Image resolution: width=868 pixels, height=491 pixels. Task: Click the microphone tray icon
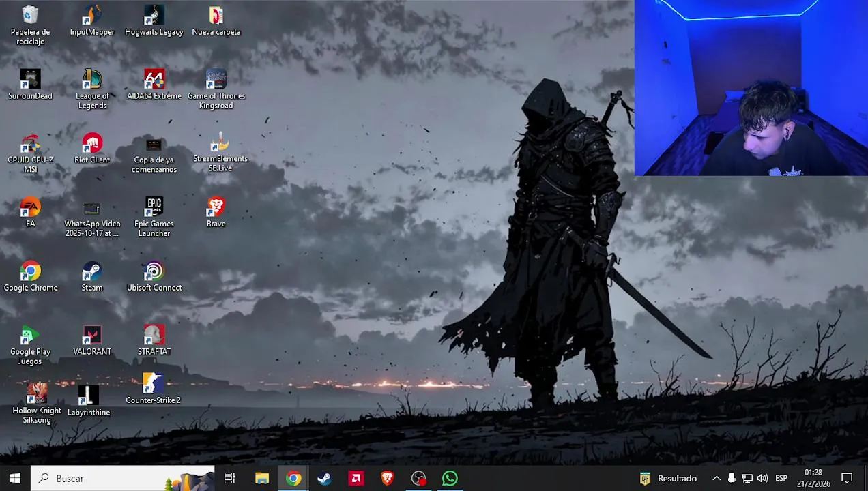click(x=732, y=479)
